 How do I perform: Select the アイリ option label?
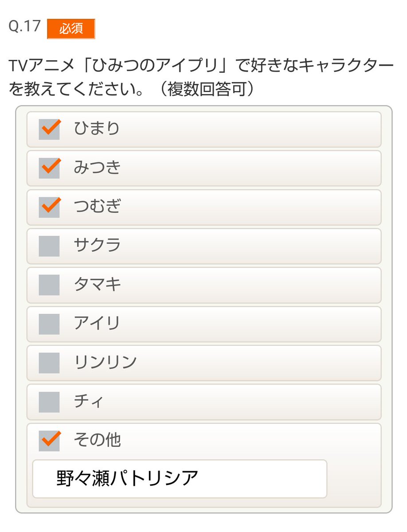(97, 324)
